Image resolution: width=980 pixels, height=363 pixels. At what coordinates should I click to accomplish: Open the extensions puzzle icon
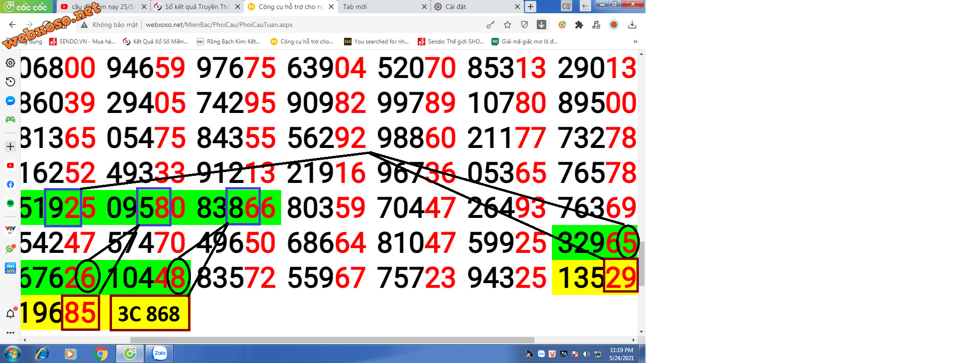click(579, 25)
